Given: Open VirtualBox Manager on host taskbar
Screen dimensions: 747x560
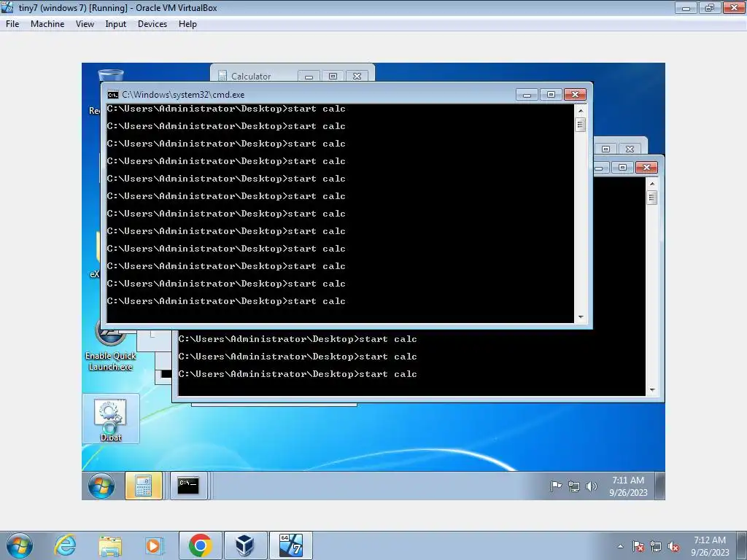Looking at the screenshot, I should (x=245, y=545).
